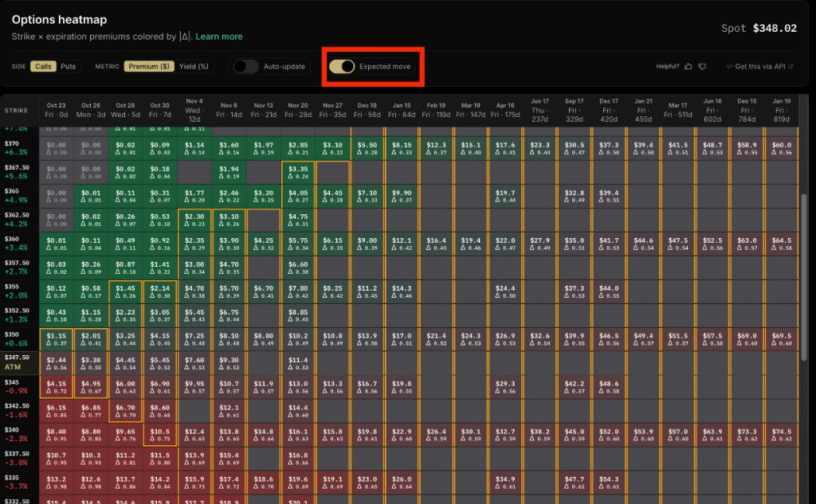Select the Nov 13 Fri 21d column header
This screenshot has width=816, height=504.
coord(263,110)
